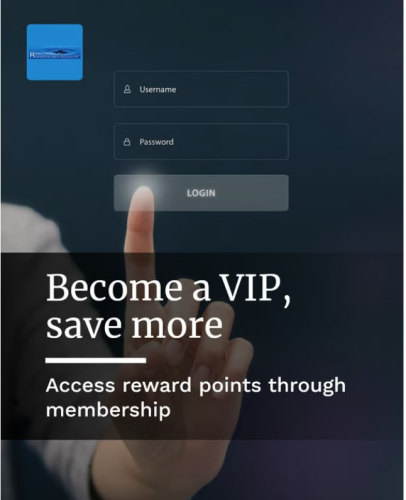Click the white divider bar under headline
Image resolution: width=406 pixels, height=500 pixels.
point(96,360)
